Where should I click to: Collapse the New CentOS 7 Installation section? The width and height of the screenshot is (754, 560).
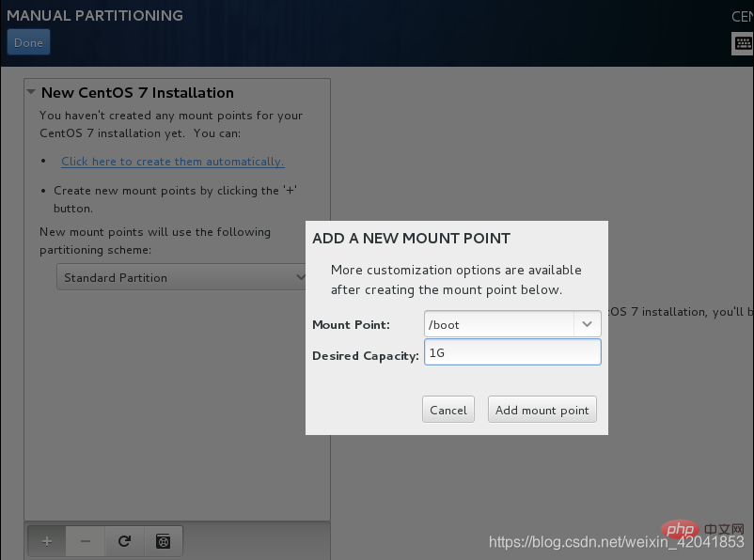(x=31, y=92)
